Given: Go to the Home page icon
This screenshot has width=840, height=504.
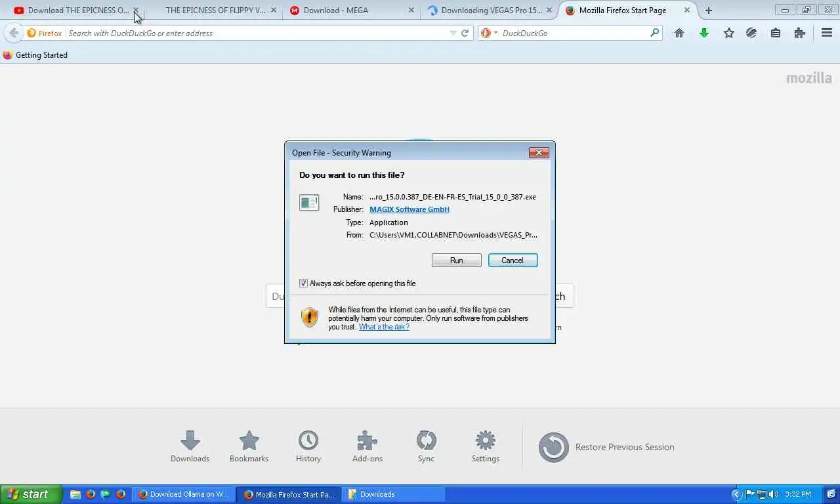Looking at the screenshot, I should coord(679,33).
